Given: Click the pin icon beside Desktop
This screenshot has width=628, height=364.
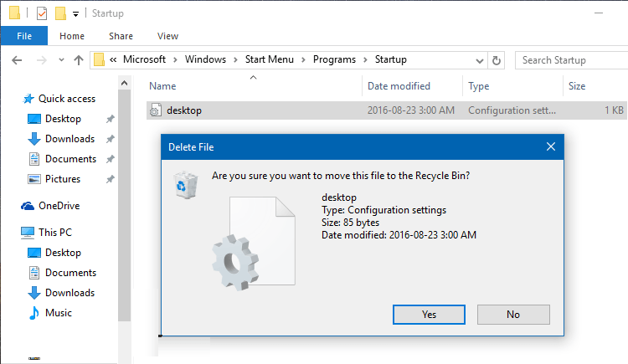Looking at the screenshot, I should coord(111,119).
